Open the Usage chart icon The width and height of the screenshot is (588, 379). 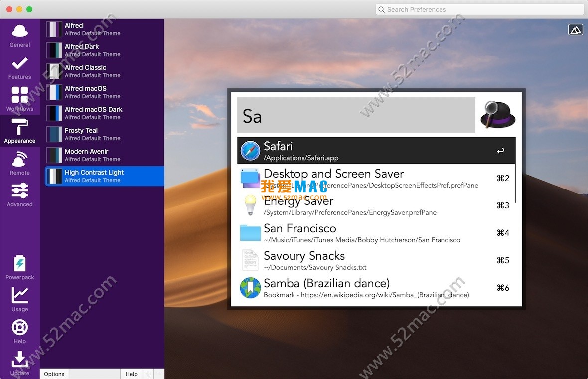point(20,295)
